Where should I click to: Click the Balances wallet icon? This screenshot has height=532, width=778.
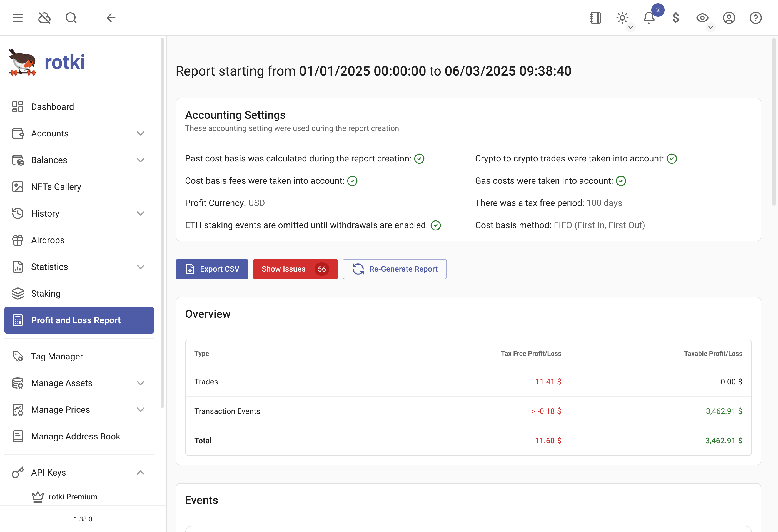[18, 160]
